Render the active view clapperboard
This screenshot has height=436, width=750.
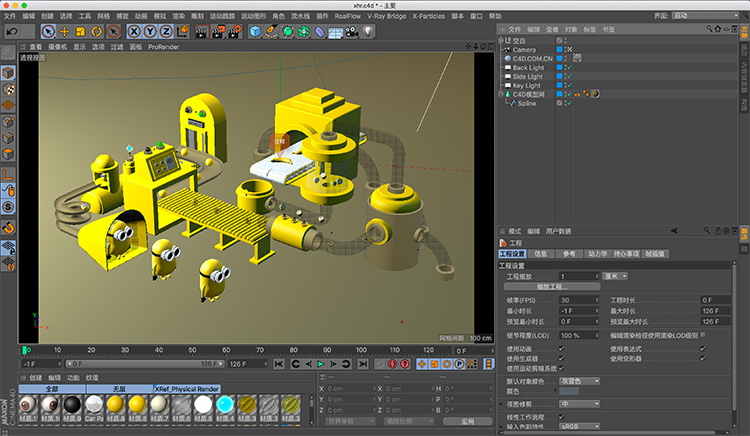coord(202,32)
